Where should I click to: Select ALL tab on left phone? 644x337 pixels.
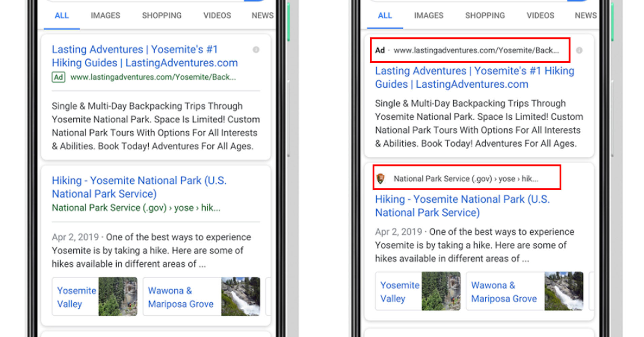click(x=62, y=16)
